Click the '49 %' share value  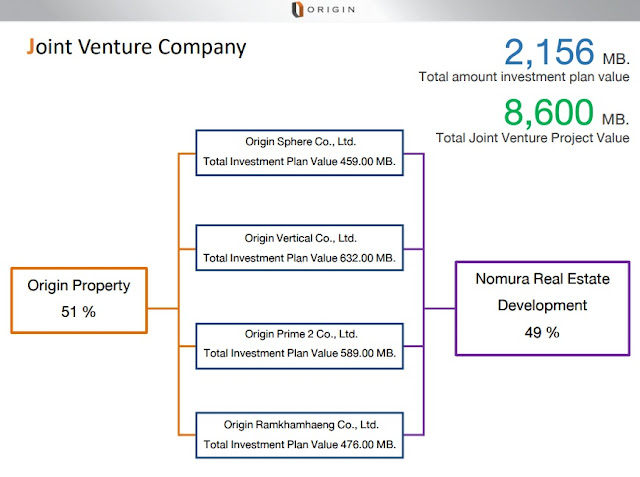(542, 333)
